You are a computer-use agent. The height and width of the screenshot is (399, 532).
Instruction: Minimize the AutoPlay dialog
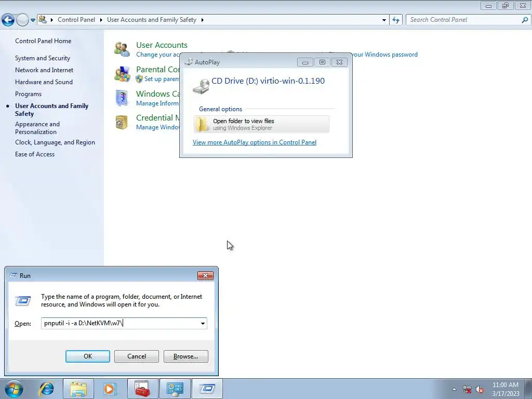305,62
